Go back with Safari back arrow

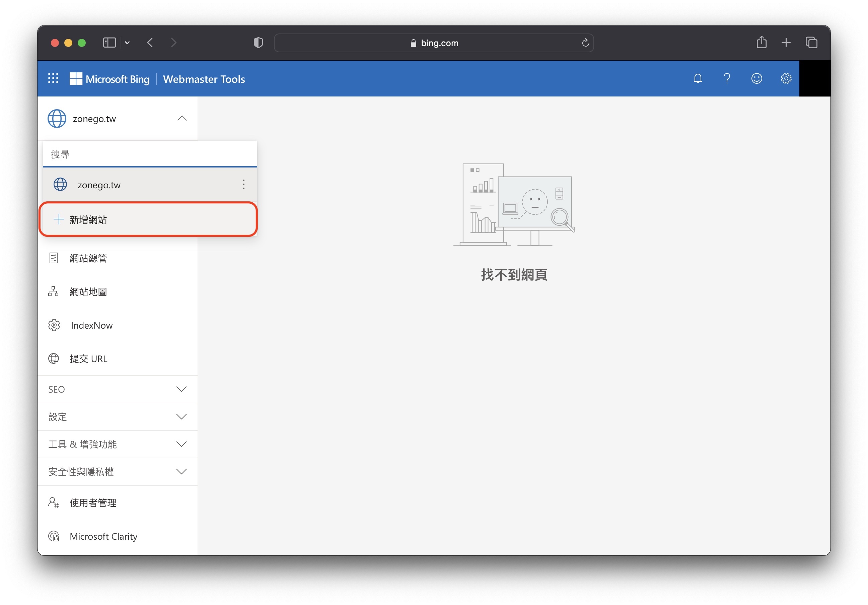click(x=150, y=43)
